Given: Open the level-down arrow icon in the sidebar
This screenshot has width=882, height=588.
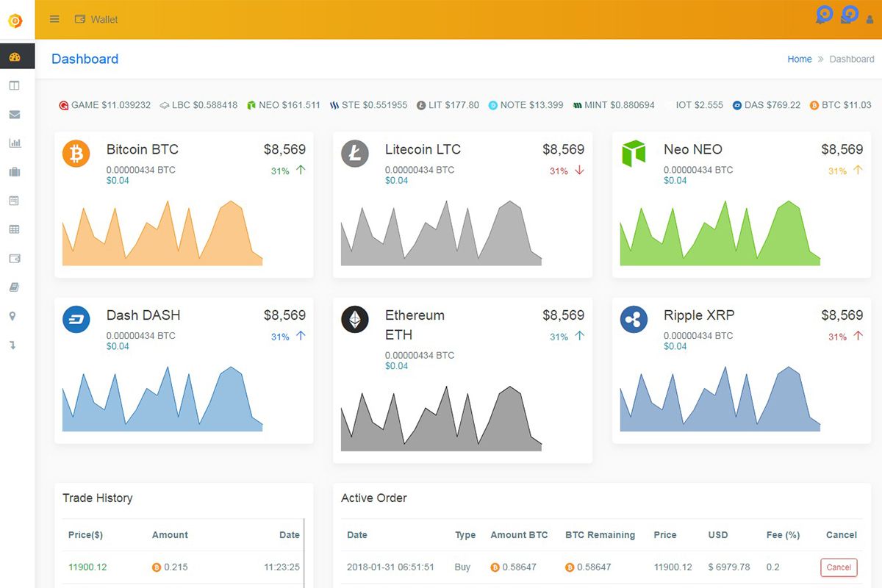Looking at the screenshot, I should coord(12,345).
